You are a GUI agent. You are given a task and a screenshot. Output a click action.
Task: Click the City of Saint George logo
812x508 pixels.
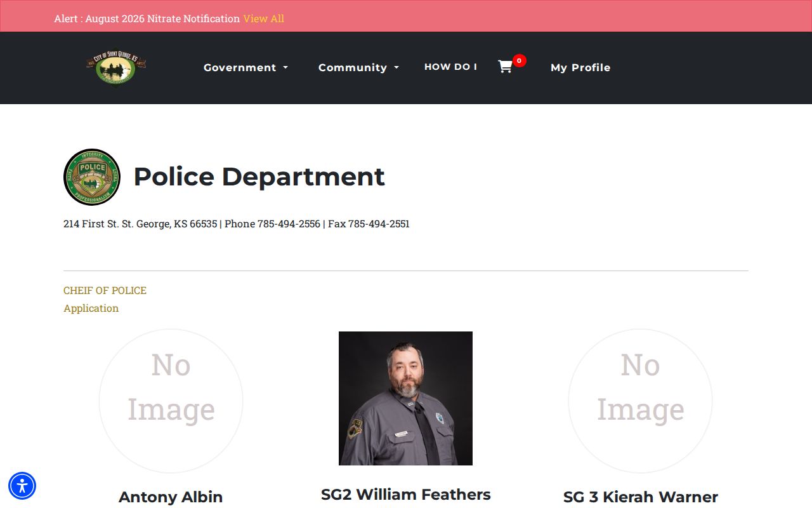tap(116, 67)
